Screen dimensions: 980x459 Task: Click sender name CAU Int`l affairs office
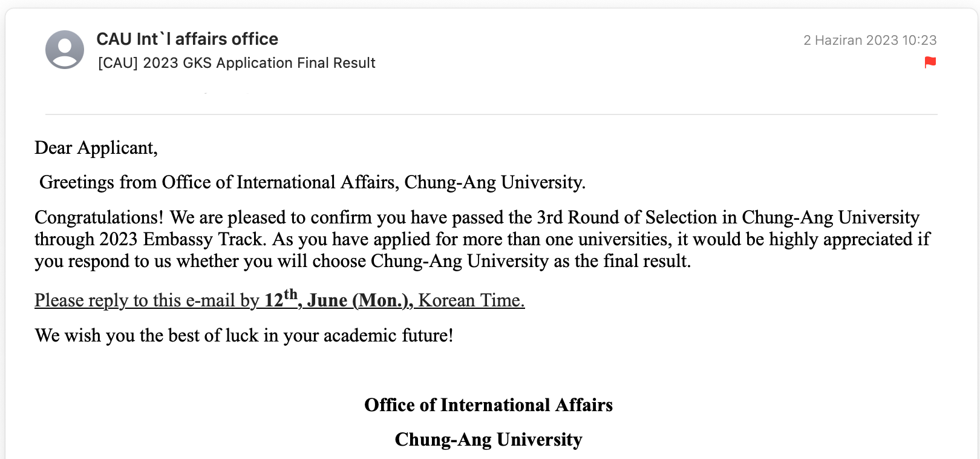tap(188, 39)
